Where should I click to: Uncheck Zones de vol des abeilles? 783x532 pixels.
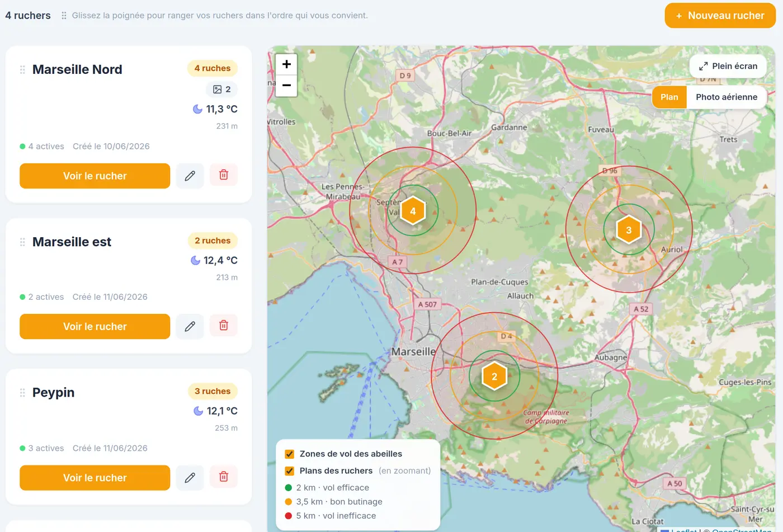click(x=290, y=454)
